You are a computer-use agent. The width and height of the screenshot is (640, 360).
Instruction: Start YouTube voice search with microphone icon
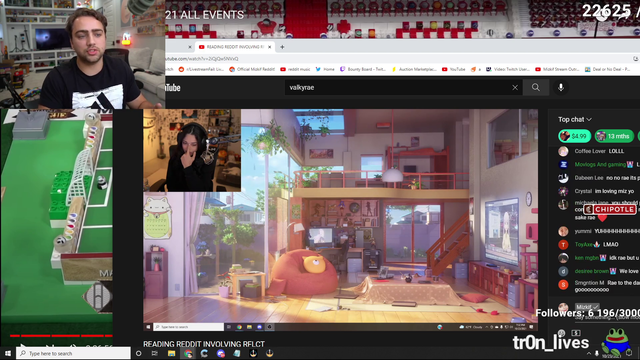coord(561,87)
